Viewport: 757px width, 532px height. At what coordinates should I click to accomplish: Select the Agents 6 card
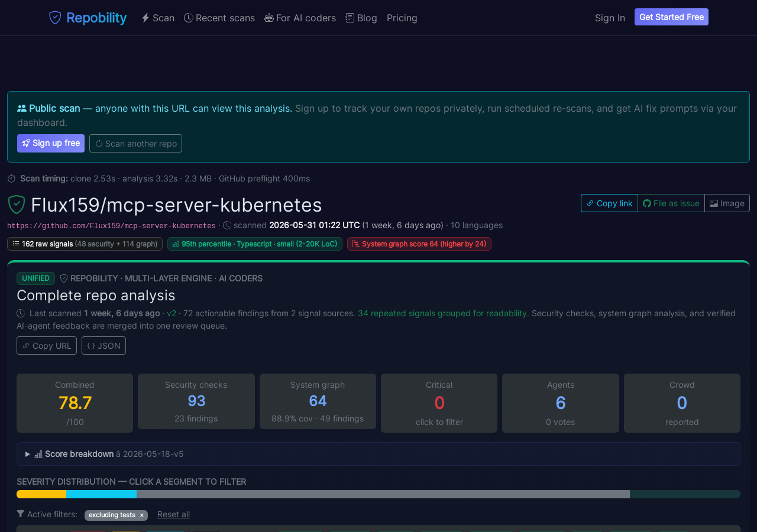[x=561, y=403]
